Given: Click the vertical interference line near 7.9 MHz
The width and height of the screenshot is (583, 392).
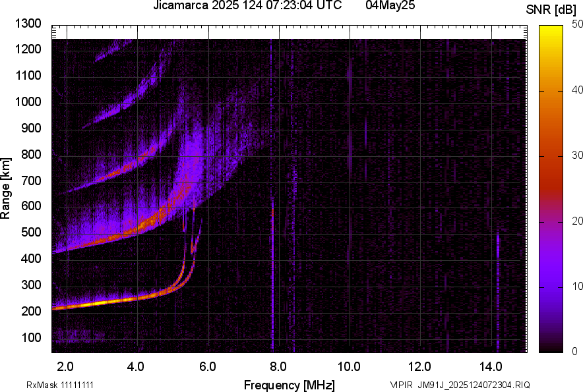Looking at the screenshot, I should [x=272, y=275].
